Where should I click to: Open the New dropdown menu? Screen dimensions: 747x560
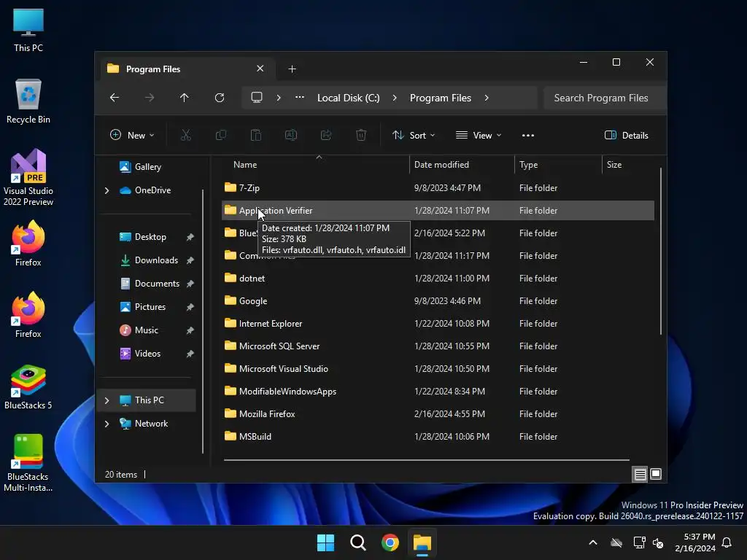coord(132,135)
